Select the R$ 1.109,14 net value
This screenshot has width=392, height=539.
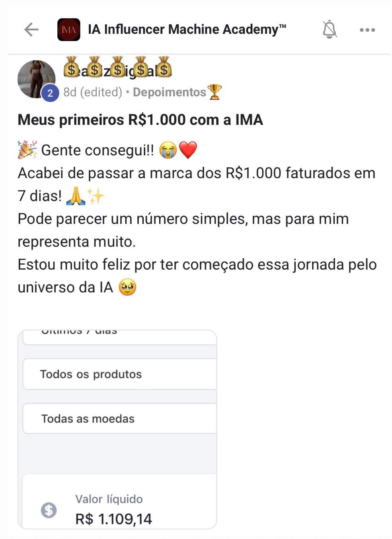(x=113, y=519)
